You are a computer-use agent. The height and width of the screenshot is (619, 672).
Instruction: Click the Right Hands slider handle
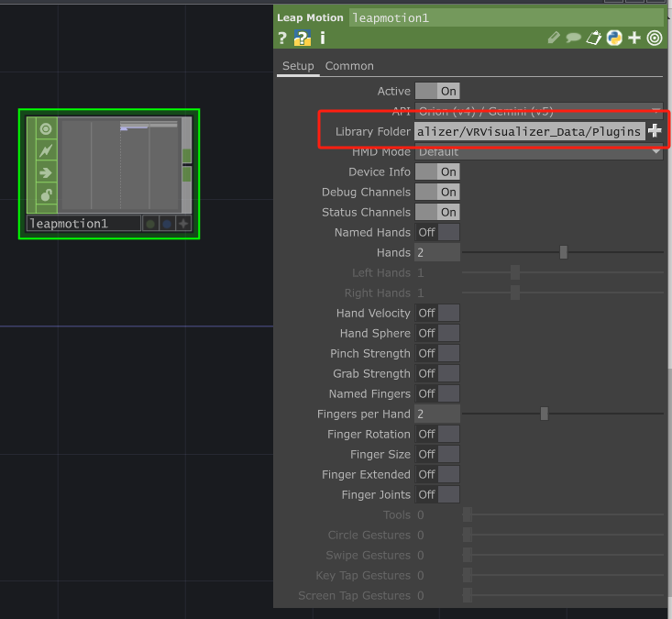pyautogui.click(x=515, y=293)
